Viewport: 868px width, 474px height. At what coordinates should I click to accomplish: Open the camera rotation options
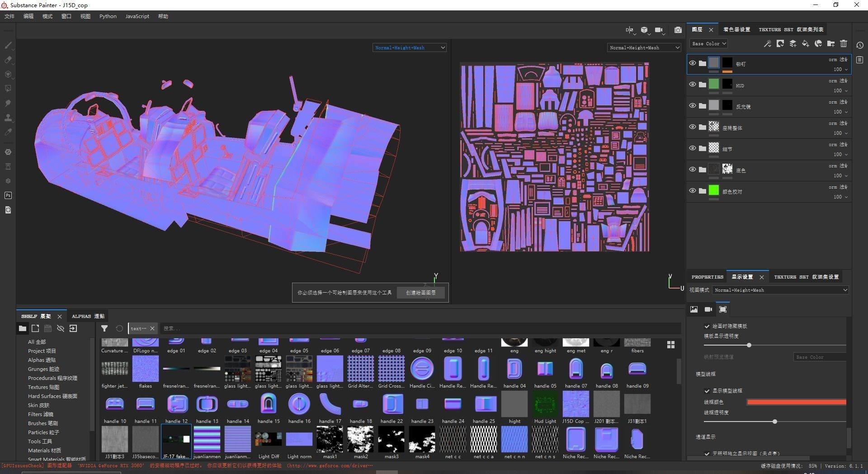click(x=659, y=30)
